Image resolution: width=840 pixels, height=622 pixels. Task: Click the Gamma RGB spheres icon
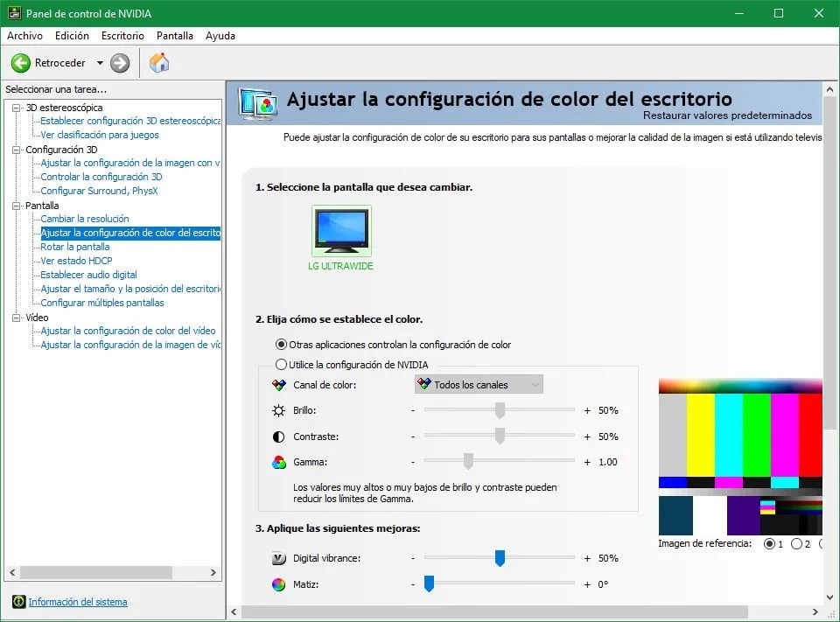point(278,461)
